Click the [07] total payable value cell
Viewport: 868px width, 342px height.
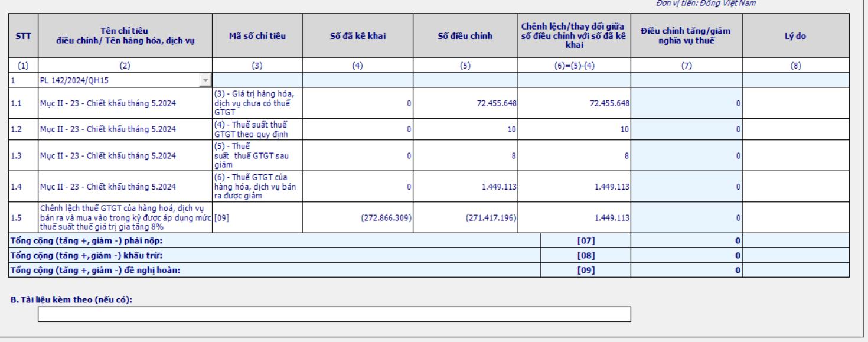click(x=686, y=240)
